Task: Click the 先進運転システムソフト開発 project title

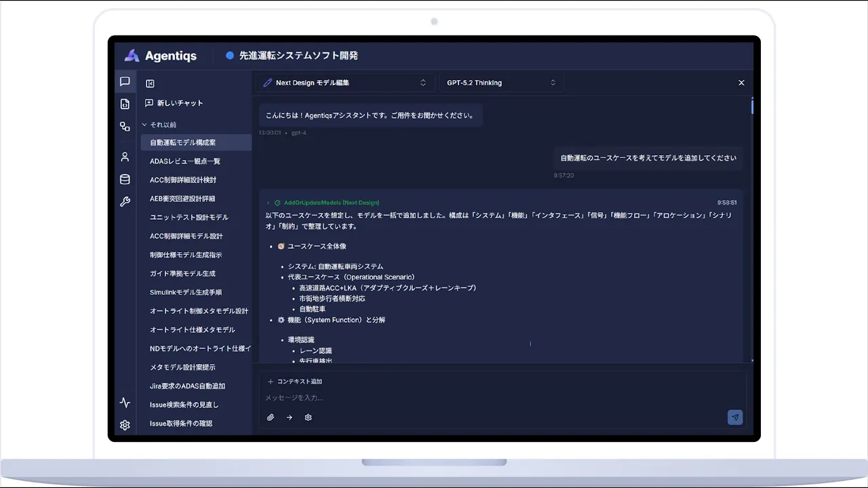Action: point(298,56)
